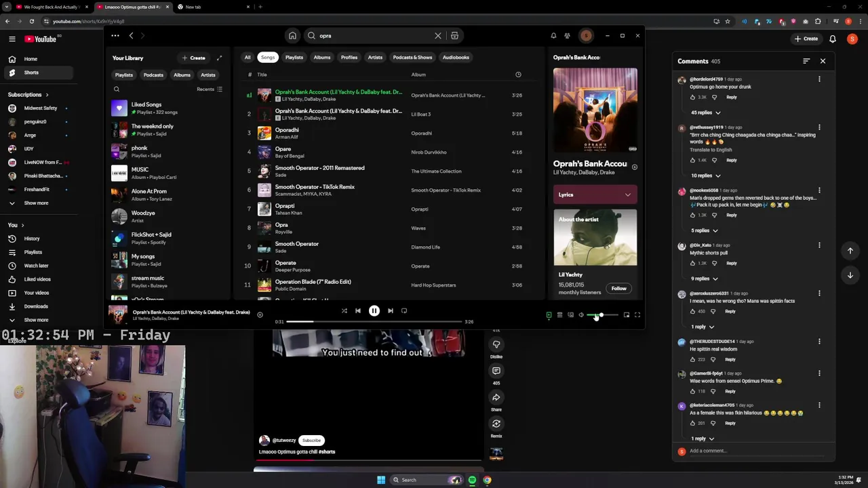Expand 45 replies on first comment

click(x=705, y=113)
